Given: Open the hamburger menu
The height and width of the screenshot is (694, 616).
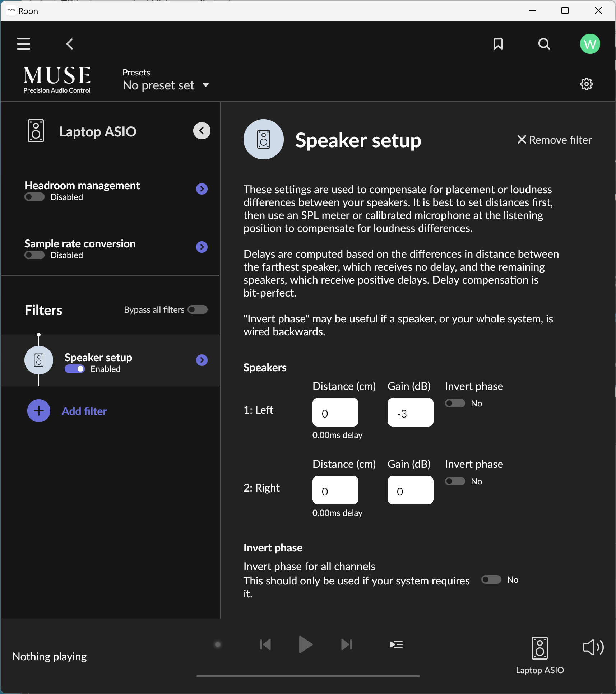Looking at the screenshot, I should pos(23,44).
